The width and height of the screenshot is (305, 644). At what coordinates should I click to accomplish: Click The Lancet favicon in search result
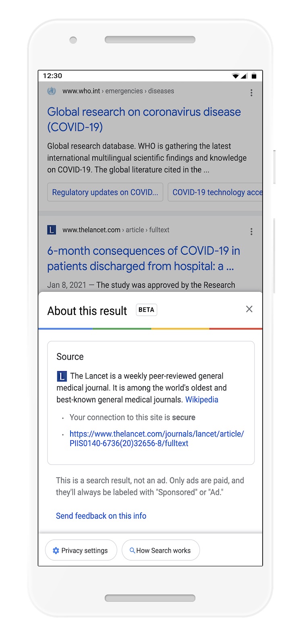52,230
